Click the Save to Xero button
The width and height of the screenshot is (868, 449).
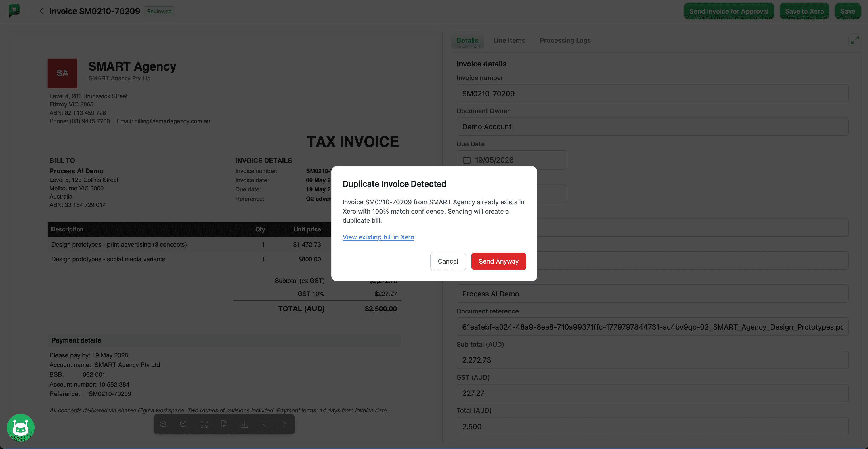(x=804, y=11)
